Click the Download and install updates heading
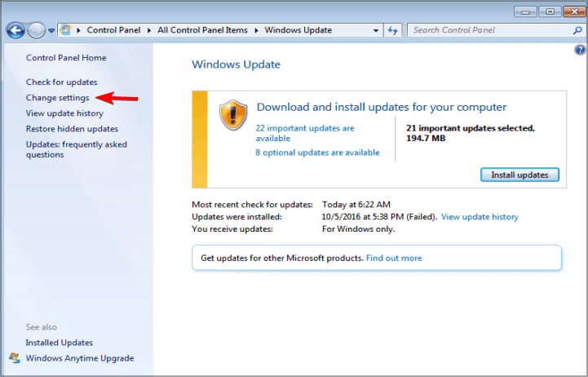This screenshot has height=377, width=588. pyautogui.click(x=382, y=107)
